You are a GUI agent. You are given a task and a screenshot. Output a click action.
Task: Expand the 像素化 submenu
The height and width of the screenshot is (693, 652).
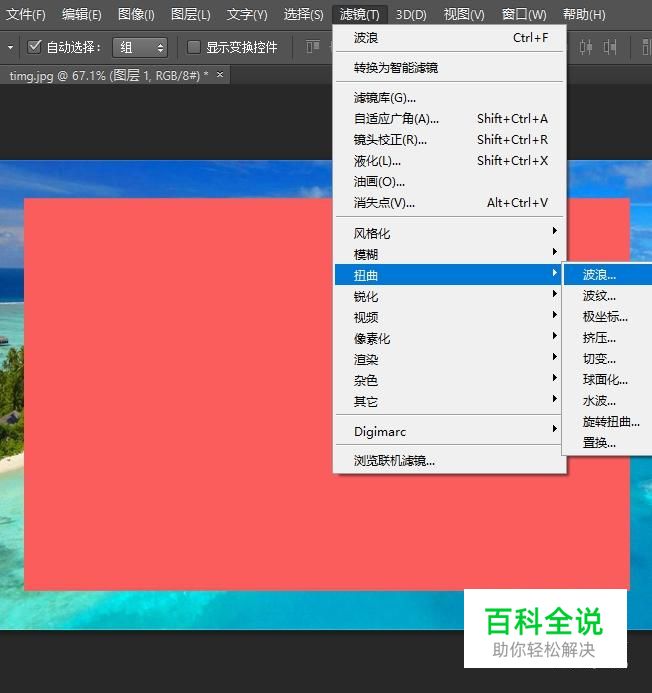(450, 338)
